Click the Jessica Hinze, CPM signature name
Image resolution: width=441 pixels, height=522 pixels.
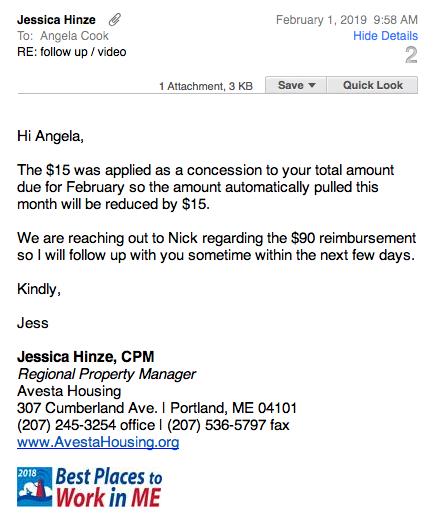click(x=86, y=357)
